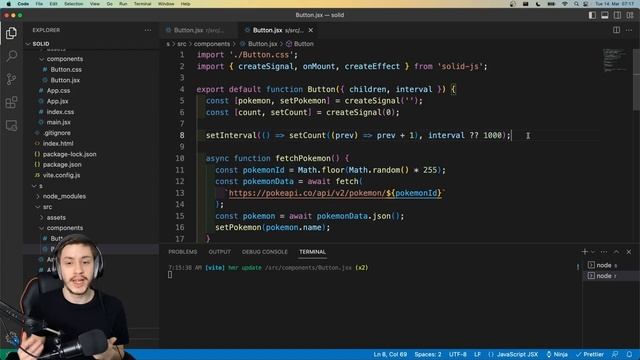Open App.css file
The image size is (640, 360).
[58, 91]
